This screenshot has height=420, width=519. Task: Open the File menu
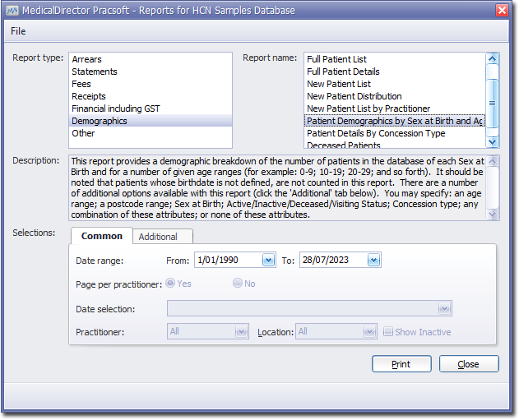point(18,31)
